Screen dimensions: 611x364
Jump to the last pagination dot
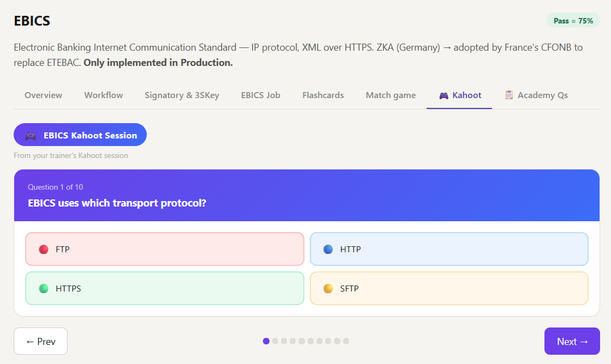coord(346,341)
